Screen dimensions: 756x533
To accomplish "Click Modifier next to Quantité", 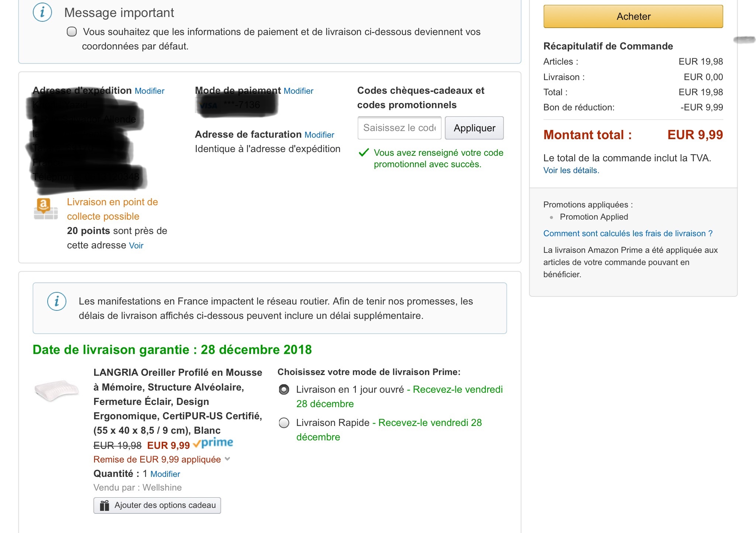I will 165,474.
